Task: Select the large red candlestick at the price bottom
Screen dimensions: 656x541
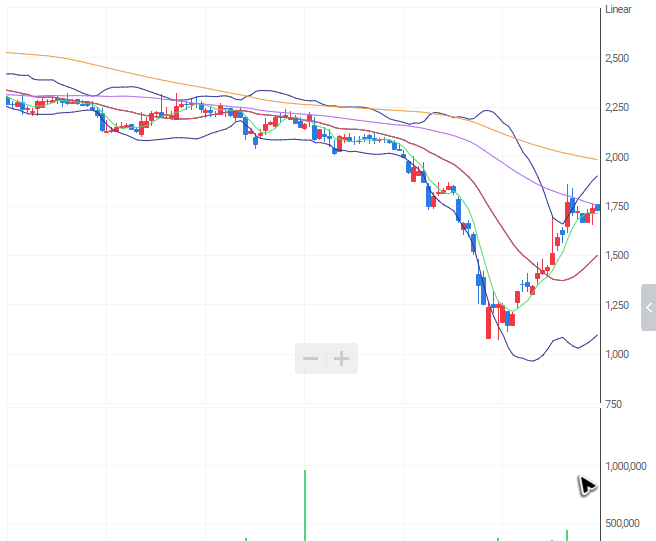Action: (488, 322)
